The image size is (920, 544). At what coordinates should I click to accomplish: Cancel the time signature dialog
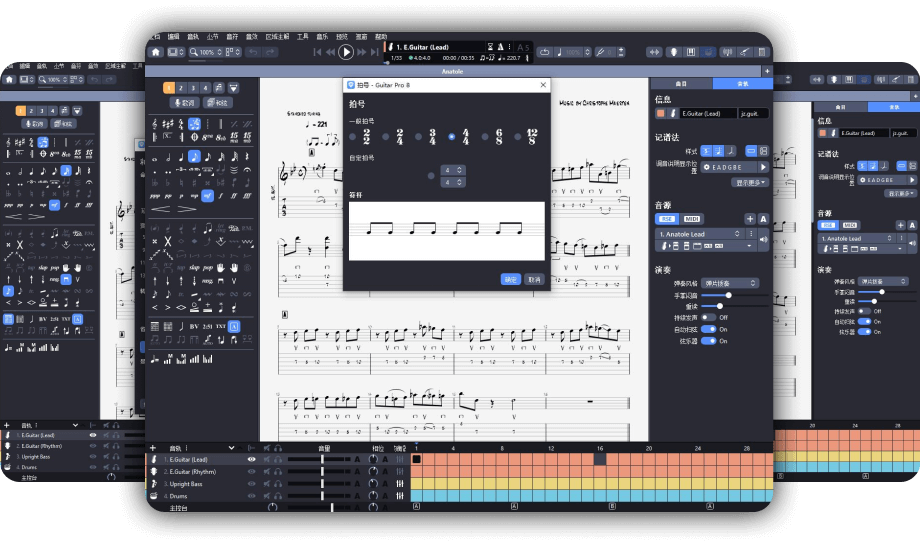534,279
